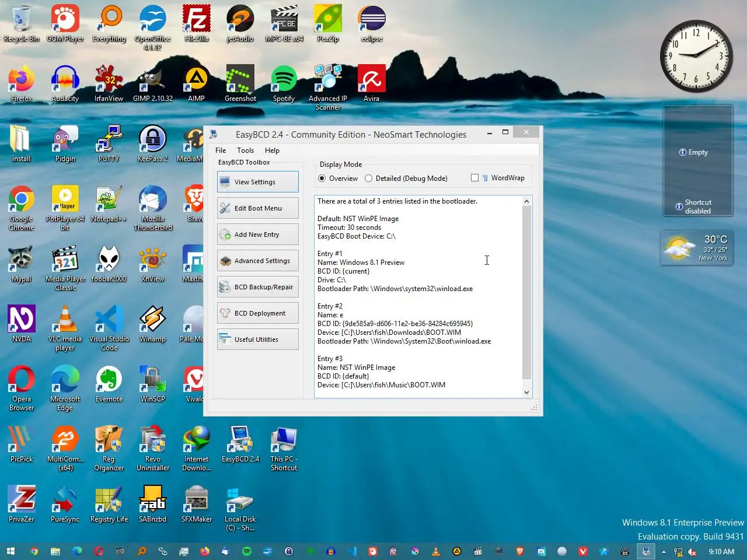Click the taskbar clock showing 9:10 AM
Image resolution: width=747 pixels, height=560 pixels.
pos(721,551)
